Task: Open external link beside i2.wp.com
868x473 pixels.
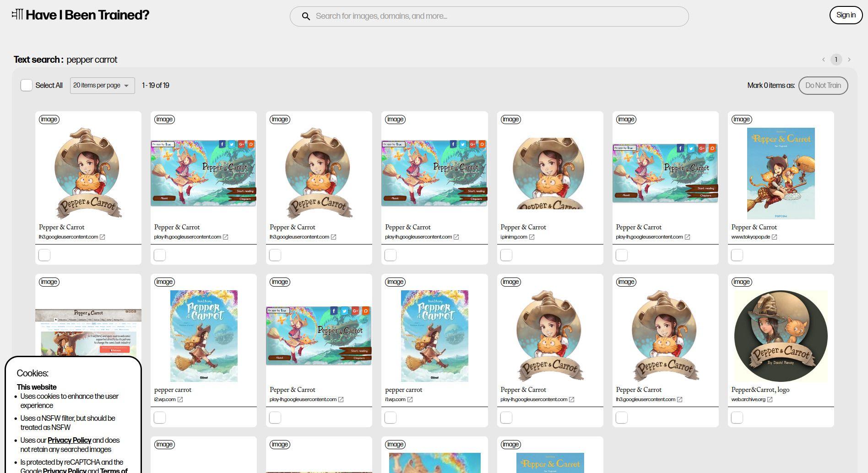Action: pos(179,399)
